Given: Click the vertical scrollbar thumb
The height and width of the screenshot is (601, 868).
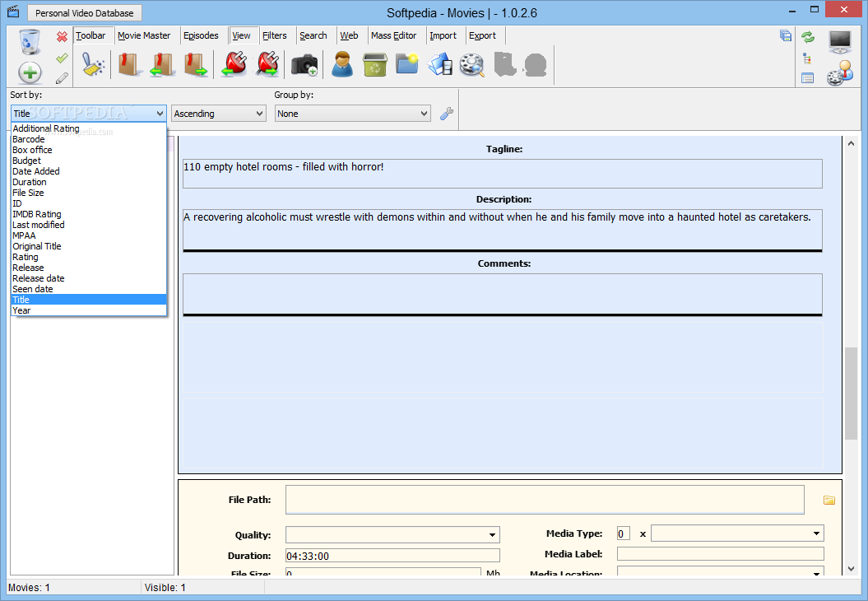Looking at the screenshot, I should (851, 394).
